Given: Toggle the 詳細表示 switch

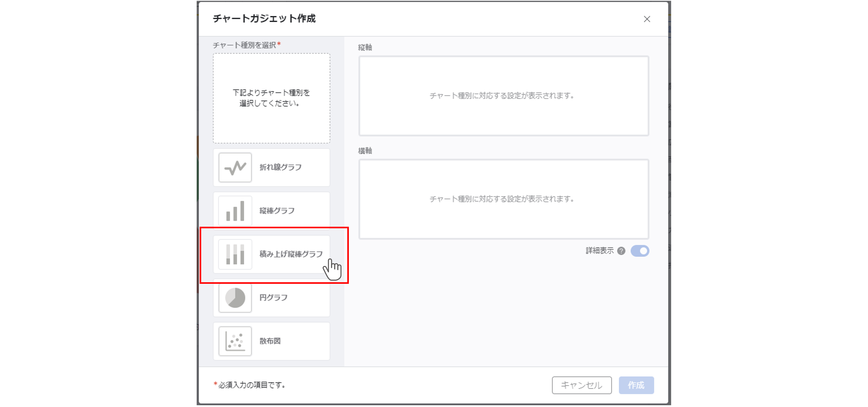Looking at the screenshot, I should (640, 251).
